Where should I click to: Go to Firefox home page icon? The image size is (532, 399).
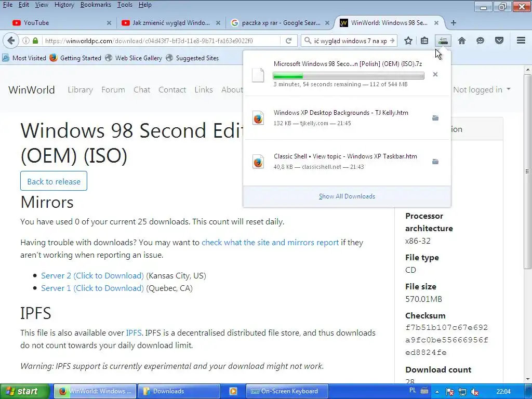(x=462, y=41)
